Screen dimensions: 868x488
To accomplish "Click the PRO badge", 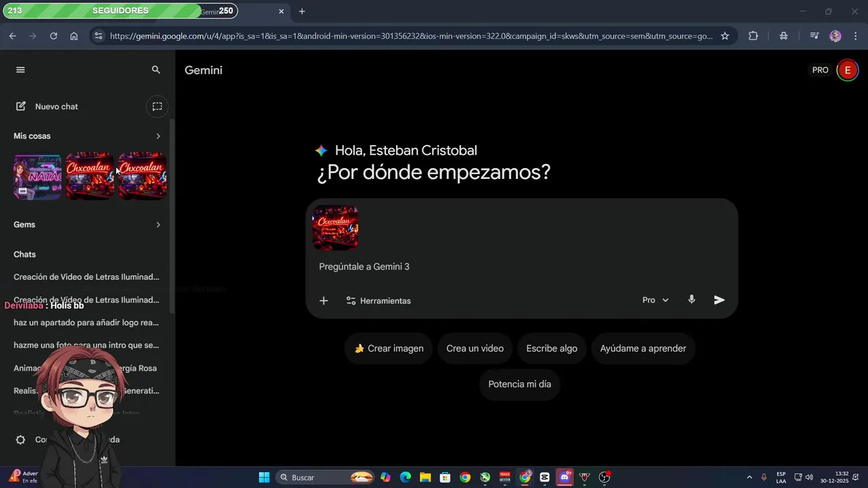I will [x=821, y=70].
